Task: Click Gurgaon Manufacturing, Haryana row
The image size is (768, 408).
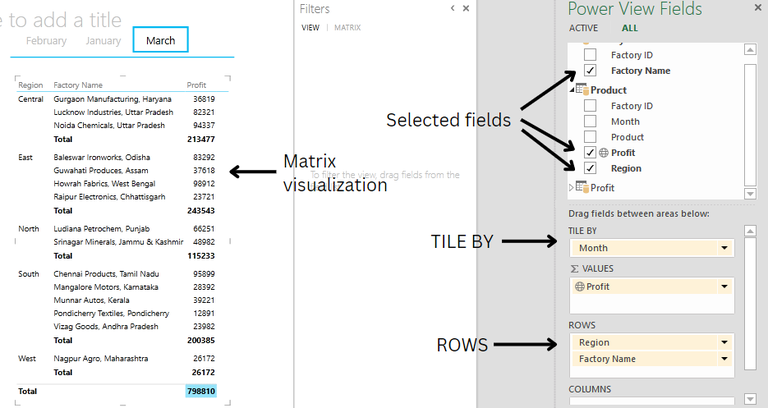Action: pos(113,99)
